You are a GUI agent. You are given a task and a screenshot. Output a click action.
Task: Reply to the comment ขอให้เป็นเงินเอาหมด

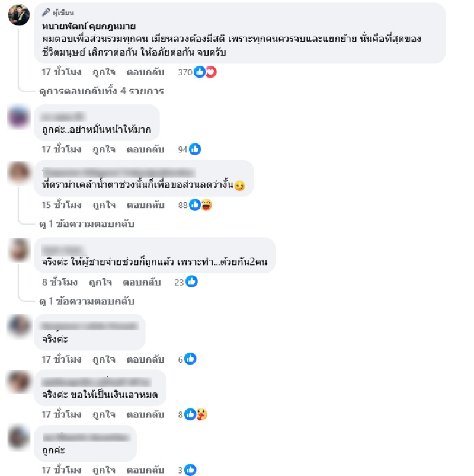145,415
